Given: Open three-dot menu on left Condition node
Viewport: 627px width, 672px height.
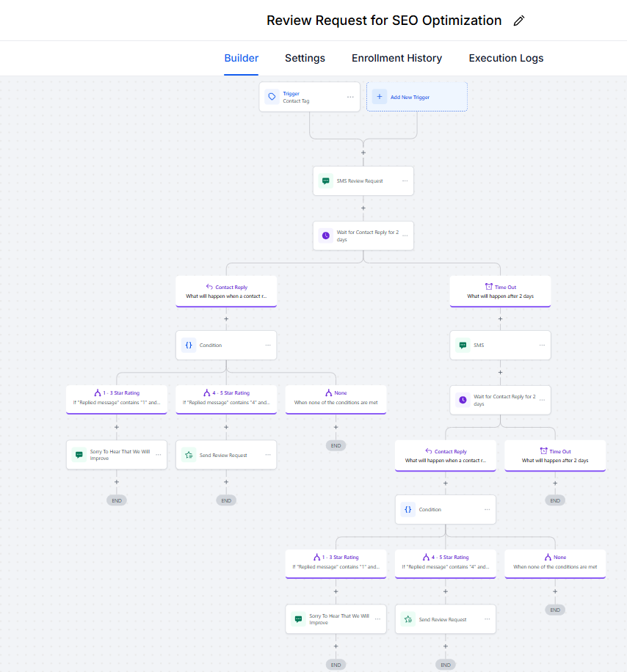Looking at the screenshot, I should click(x=267, y=345).
